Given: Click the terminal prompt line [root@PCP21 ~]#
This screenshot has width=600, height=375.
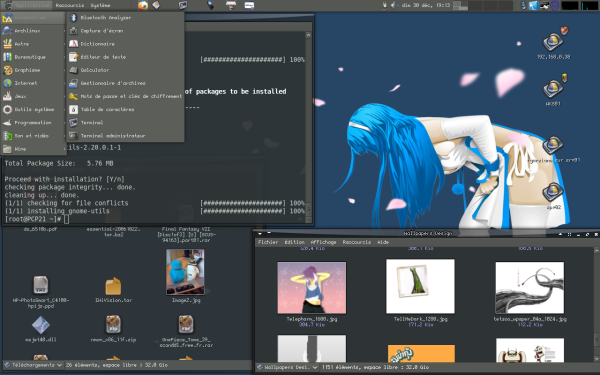Looking at the screenshot, I should click(x=33, y=219).
